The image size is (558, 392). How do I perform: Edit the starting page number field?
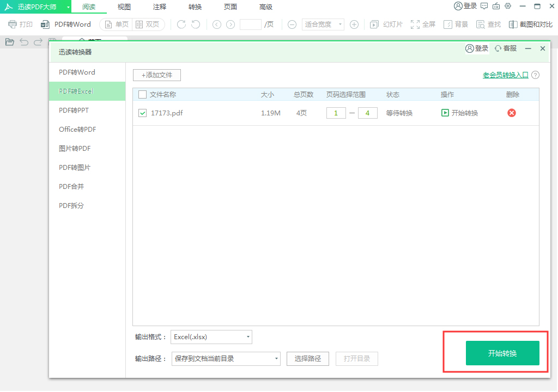coord(336,113)
